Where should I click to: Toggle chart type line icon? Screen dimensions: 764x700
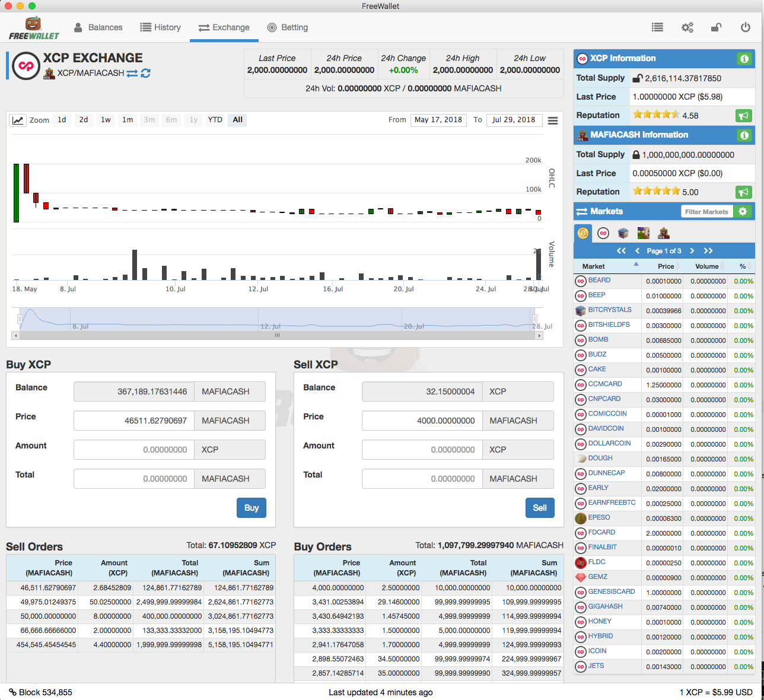18,120
